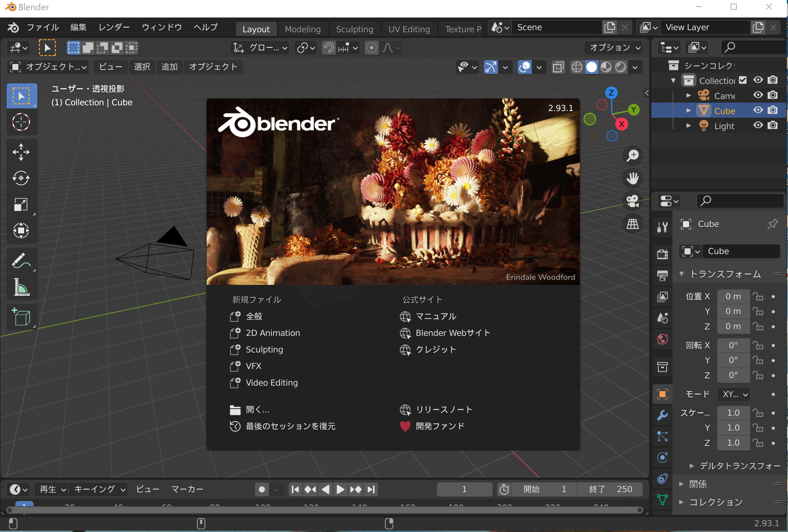Open the Particles properties tab

click(662, 436)
